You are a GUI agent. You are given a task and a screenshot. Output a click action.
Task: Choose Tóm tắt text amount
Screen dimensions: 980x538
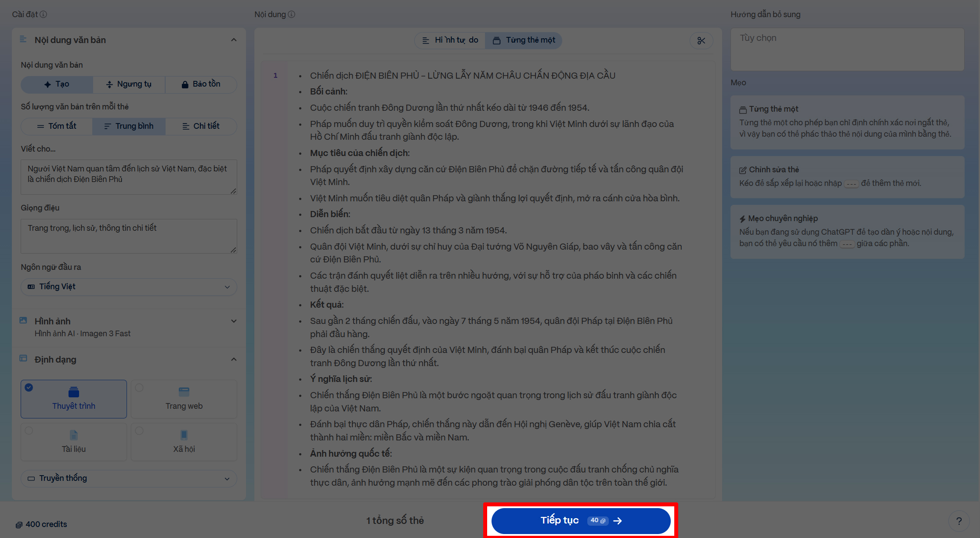57,126
